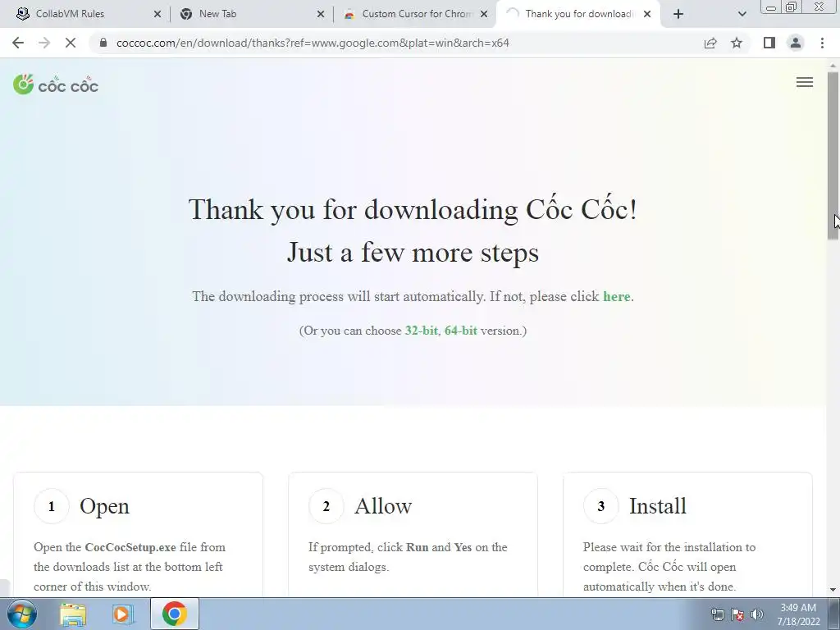Viewport: 840px width, 630px height.
Task: Open the volume speaker tray icon
Action: point(757,614)
